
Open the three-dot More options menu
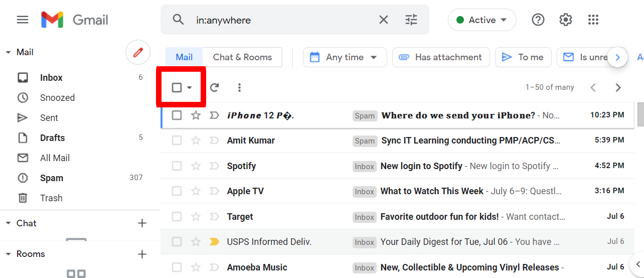(239, 87)
